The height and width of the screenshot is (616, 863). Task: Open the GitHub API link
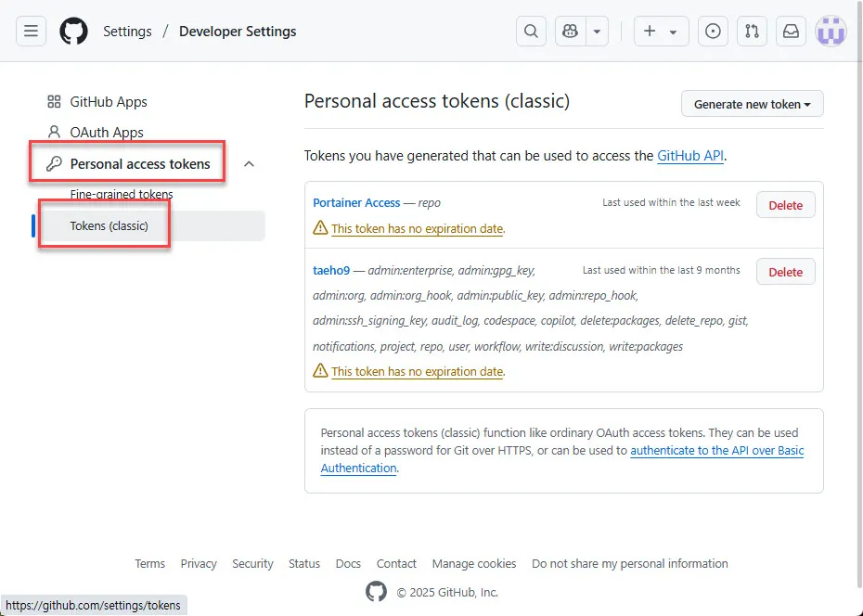[689, 156]
